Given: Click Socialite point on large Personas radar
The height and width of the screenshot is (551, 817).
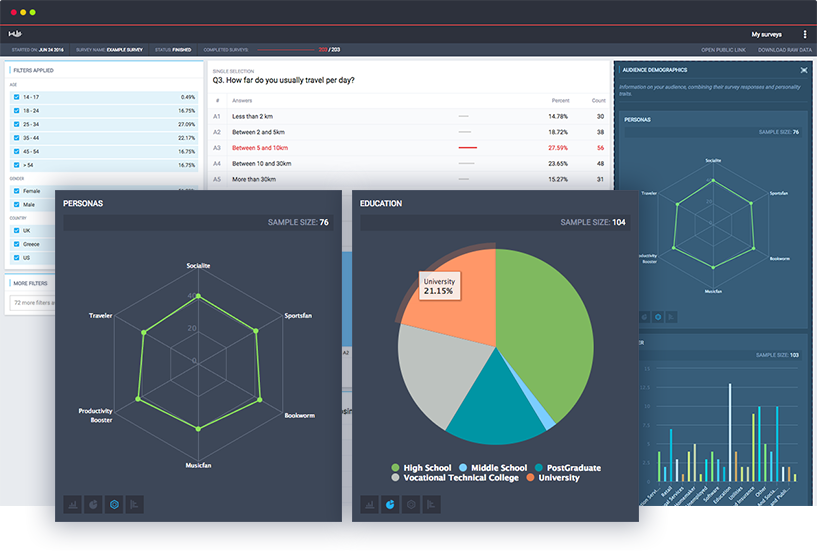Looking at the screenshot, I should [199, 296].
